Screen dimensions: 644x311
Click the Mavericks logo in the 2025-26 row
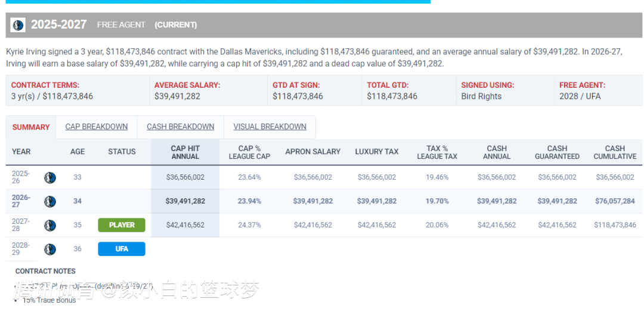[x=50, y=178]
